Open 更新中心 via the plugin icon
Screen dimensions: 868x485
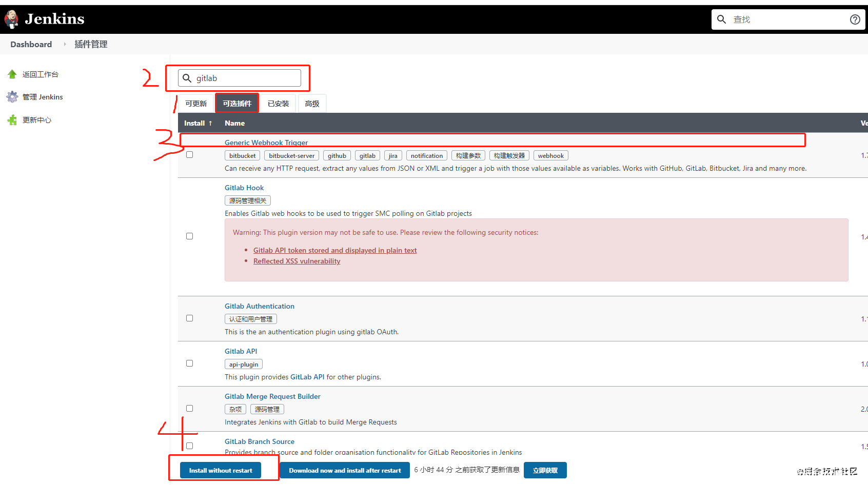[12, 119]
